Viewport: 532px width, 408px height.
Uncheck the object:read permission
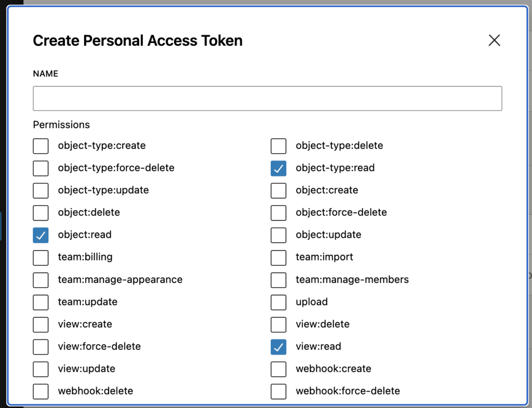(41, 235)
